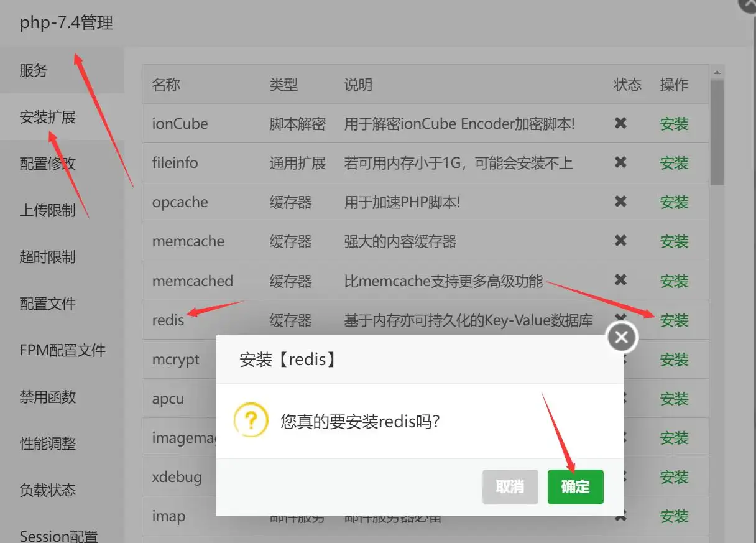Open the 超时限制 sidebar tab
The width and height of the screenshot is (756, 543).
62,257
